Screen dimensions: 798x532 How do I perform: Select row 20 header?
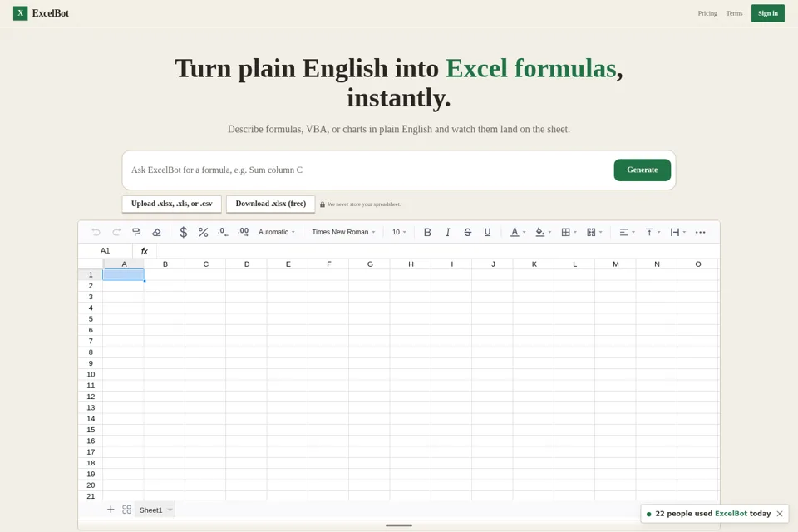click(91, 485)
